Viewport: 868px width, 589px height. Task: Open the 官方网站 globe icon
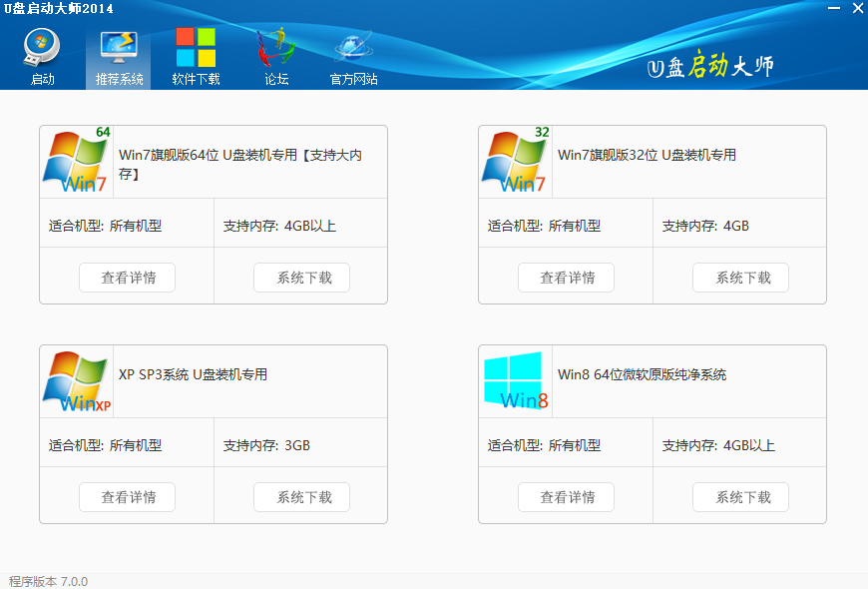click(354, 48)
